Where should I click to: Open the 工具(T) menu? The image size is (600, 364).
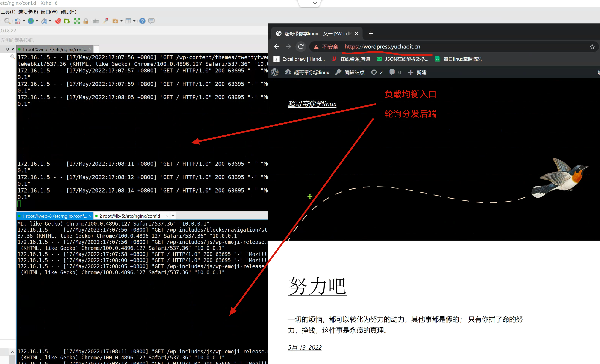tap(8, 12)
